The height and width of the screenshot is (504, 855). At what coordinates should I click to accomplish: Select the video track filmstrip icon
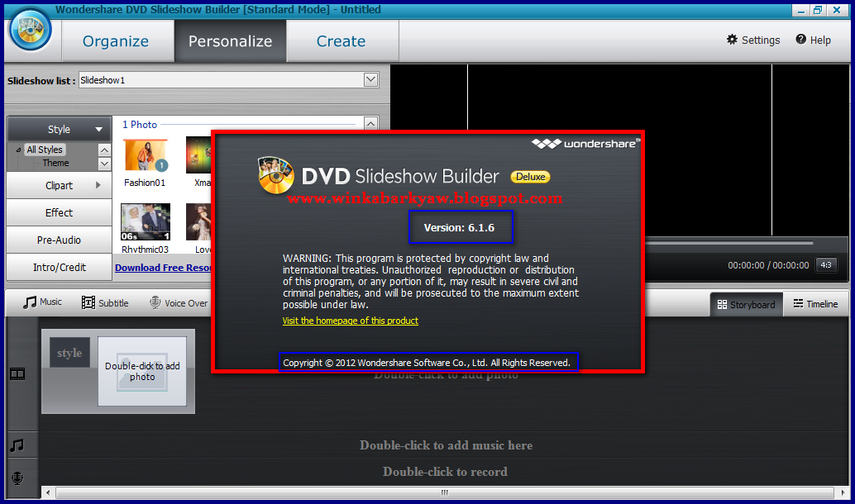click(x=17, y=373)
